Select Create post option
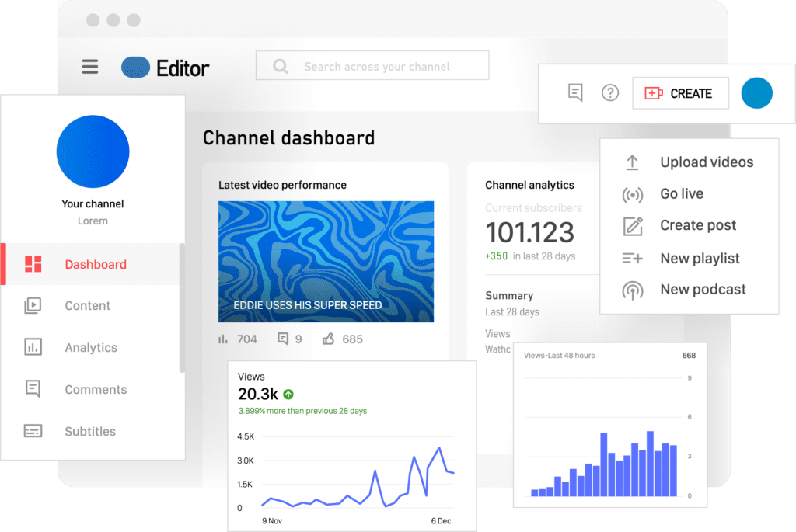This screenshot has width=796, height=532. pos(697,225)
